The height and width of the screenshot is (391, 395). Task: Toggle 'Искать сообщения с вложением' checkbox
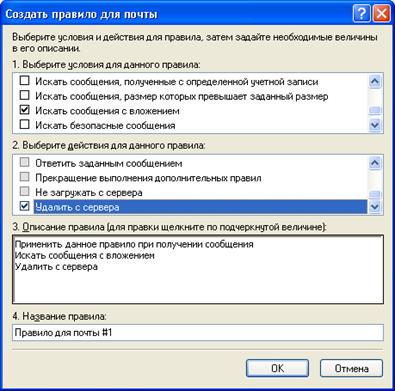tap(25, 110)
